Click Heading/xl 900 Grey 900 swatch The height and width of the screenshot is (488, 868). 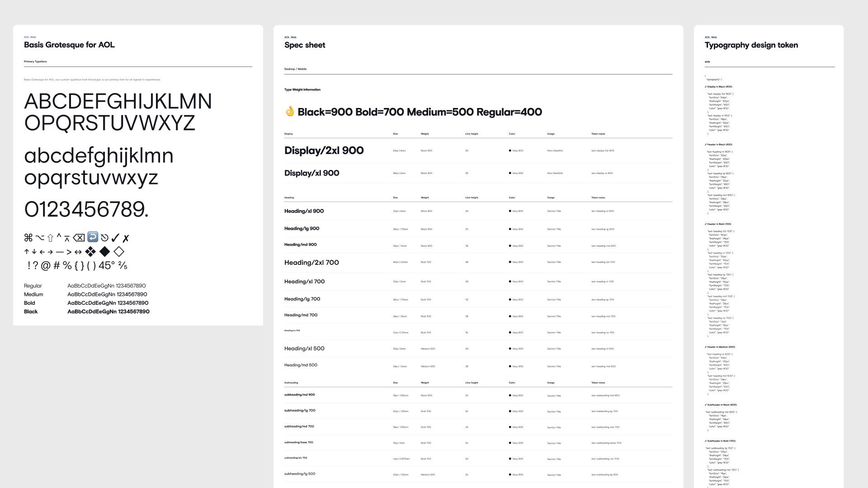[x=510, y=211]
